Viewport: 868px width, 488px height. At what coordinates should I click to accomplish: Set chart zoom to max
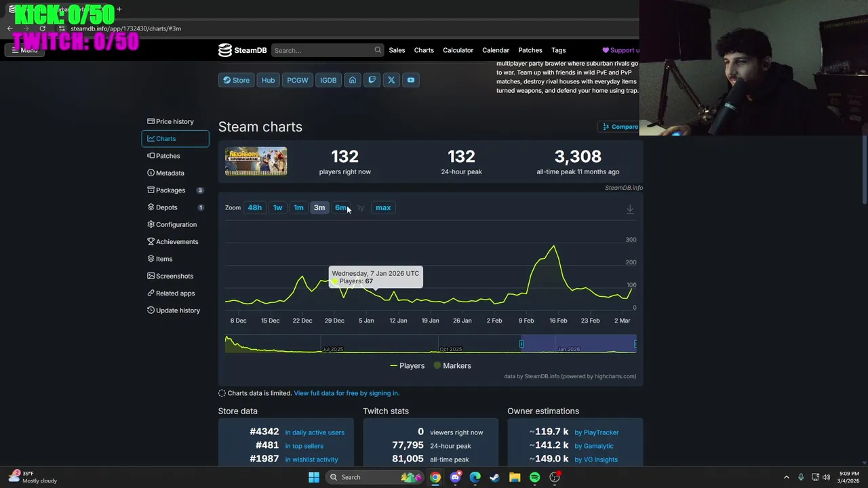pyautogui.click(x=383, y=207)
